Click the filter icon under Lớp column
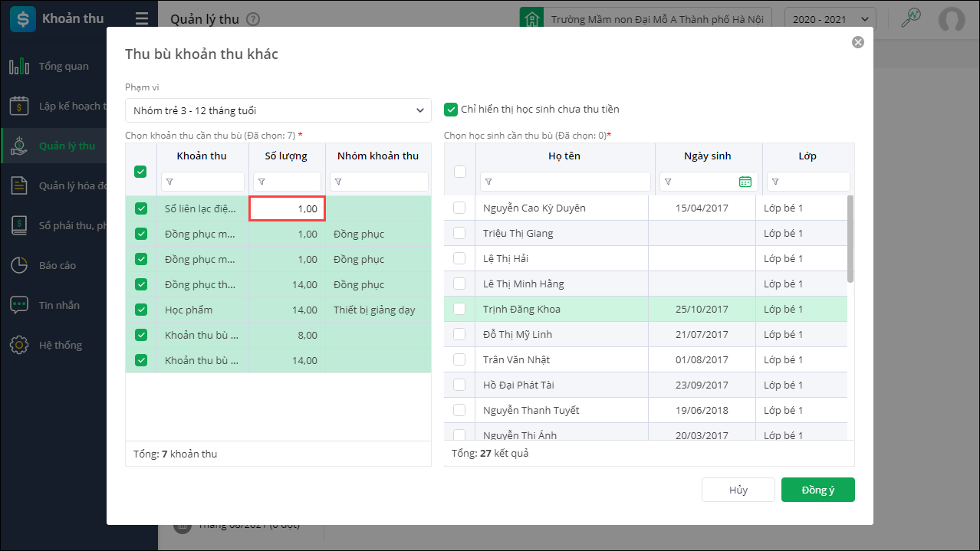The image size is (980, 551). (775, 182)
